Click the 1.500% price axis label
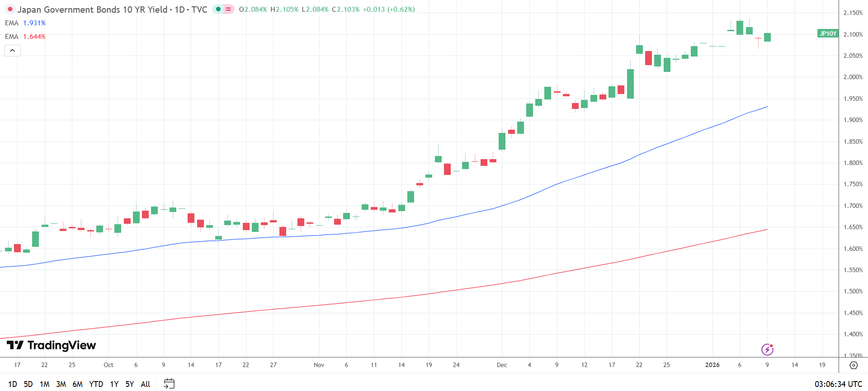Screen dimensions: 868x391 853,291
